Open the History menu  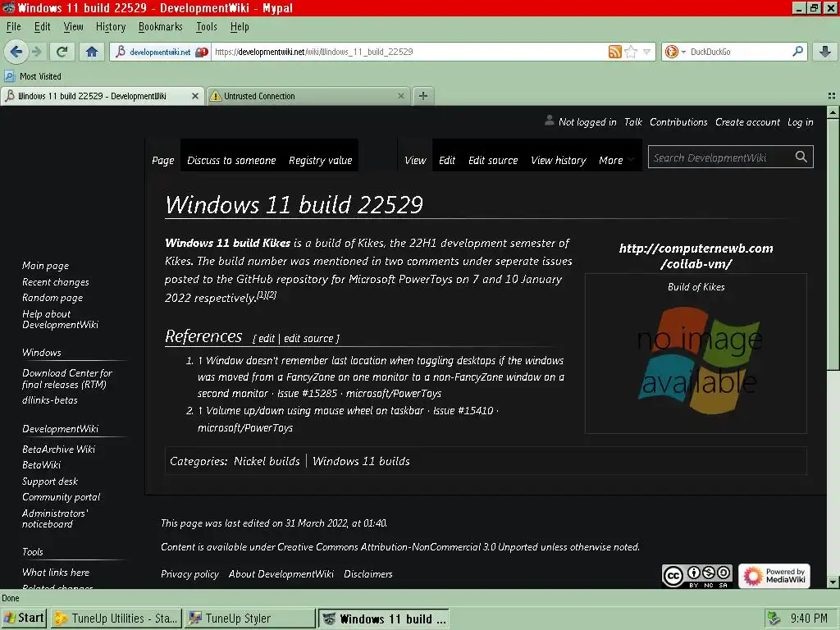tap(111, 27)
